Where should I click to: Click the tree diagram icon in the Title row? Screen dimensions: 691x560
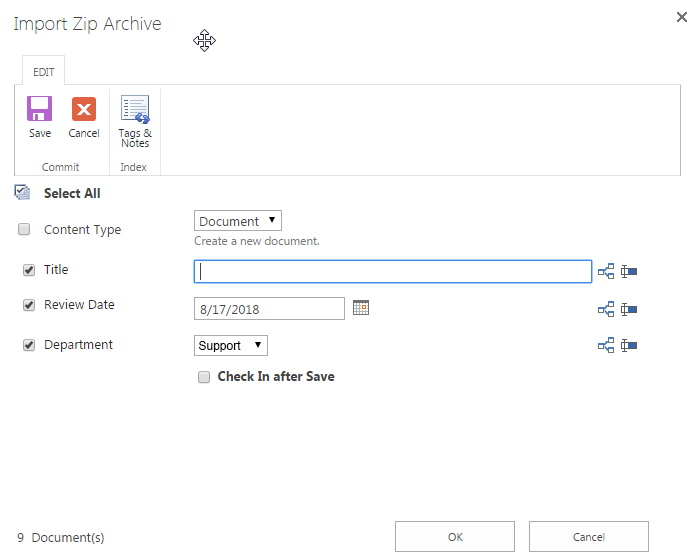pyautogui.click(x=606, y=271)
